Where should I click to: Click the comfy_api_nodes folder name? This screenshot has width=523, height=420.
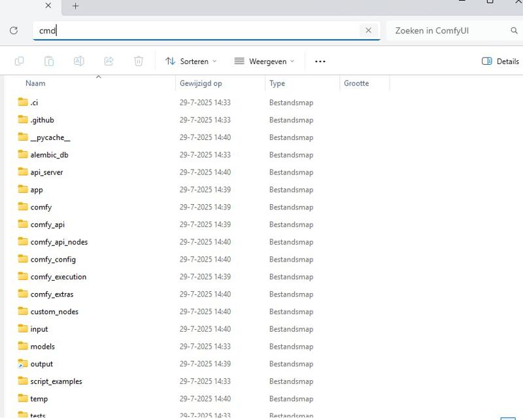(x=59, y=242)
